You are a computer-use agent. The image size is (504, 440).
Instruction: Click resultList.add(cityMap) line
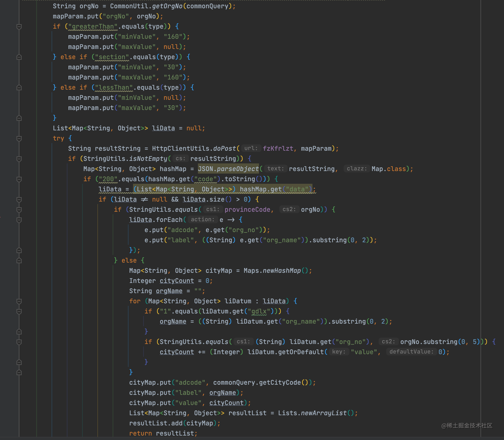pyautogui.click(x=175, y=423)
